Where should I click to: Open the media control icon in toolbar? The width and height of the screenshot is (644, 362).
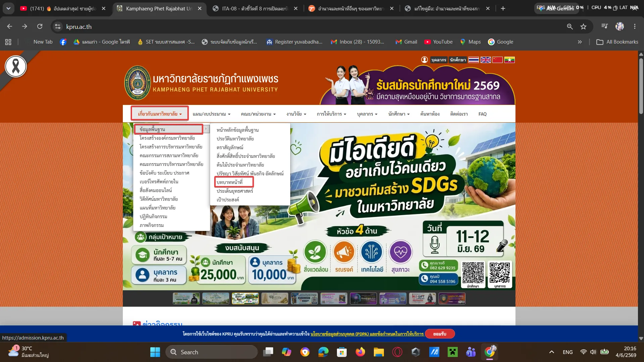[605, 26]
